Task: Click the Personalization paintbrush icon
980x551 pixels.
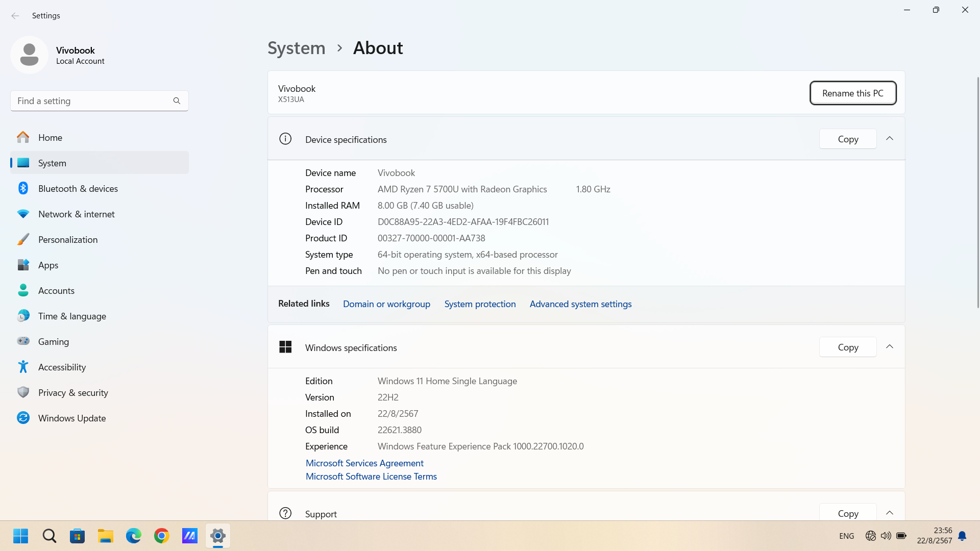Action: tap(23, 239)
